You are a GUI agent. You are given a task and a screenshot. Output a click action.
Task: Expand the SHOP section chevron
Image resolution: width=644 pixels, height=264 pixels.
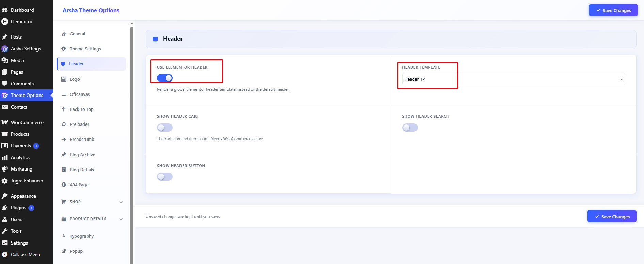click(121, 202)
